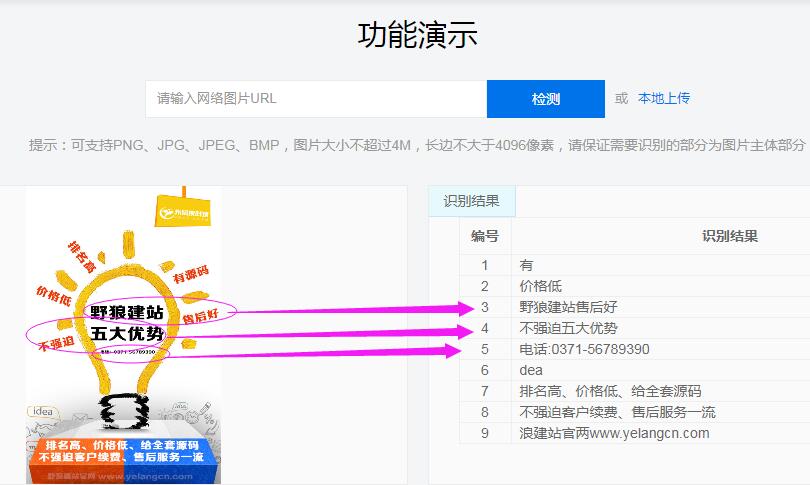
Task: Click the blue 检测 button
Action: tap(545, 99)
